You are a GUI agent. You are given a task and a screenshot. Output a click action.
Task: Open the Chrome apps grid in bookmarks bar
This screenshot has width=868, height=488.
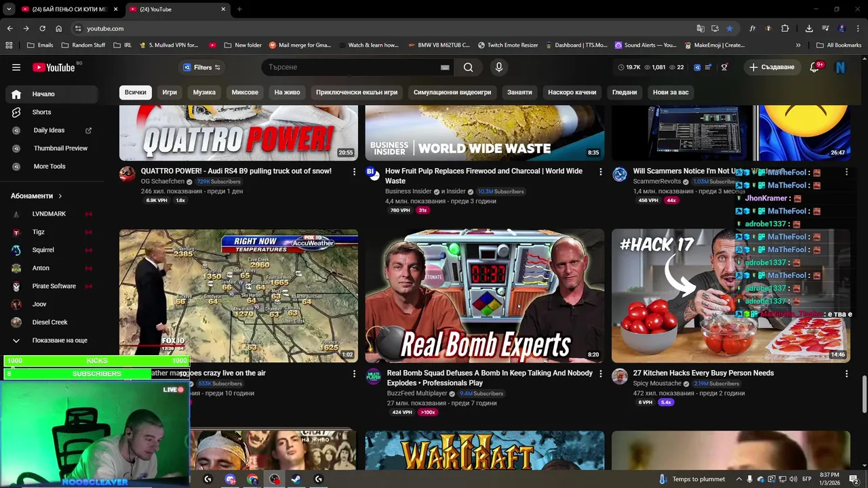[9, 45]
